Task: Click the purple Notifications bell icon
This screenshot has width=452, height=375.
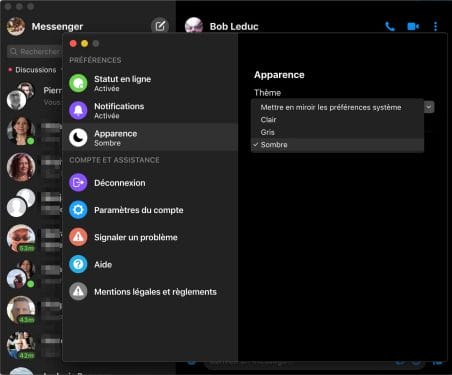Action: 78,110
